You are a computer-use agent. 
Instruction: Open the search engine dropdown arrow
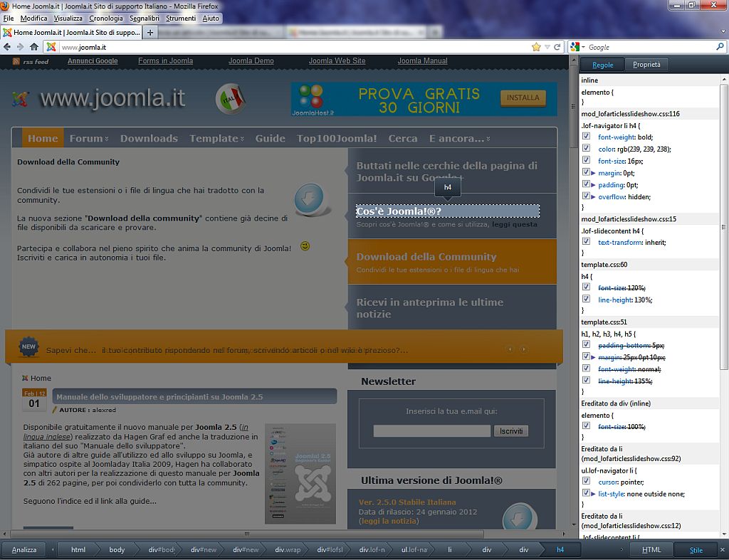click(x=583, y=47)
